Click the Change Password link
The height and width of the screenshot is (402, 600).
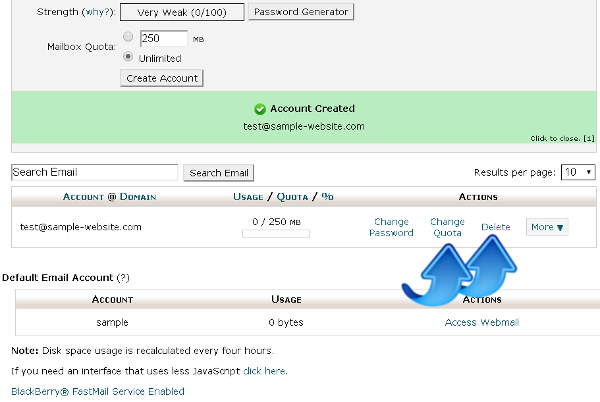(391, 227)
